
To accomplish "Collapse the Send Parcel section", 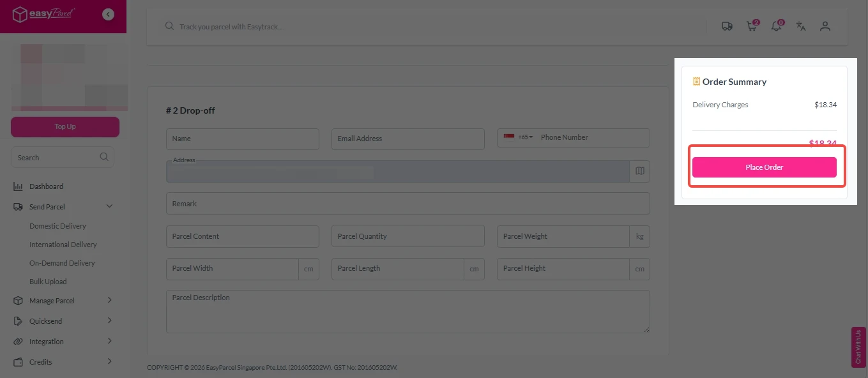I will point(109,206).
